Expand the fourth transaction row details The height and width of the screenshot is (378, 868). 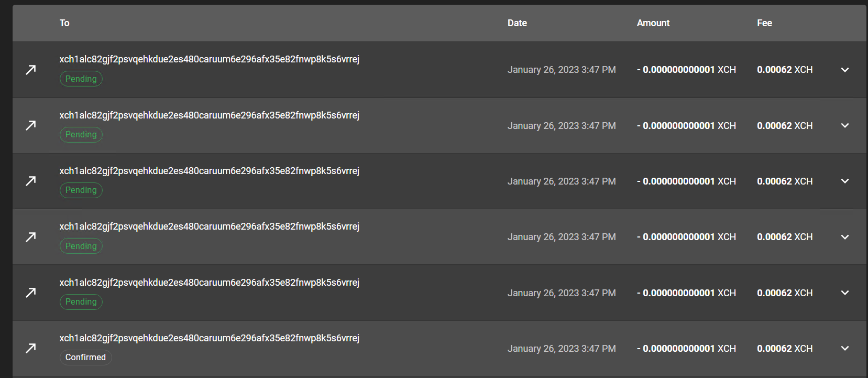(x=845, y=236)
